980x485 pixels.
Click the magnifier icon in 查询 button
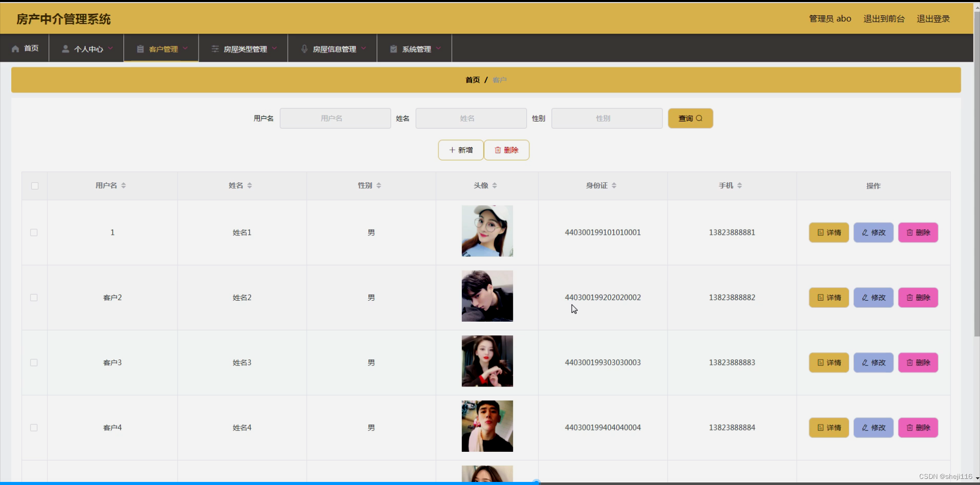[x=700, y=118]
